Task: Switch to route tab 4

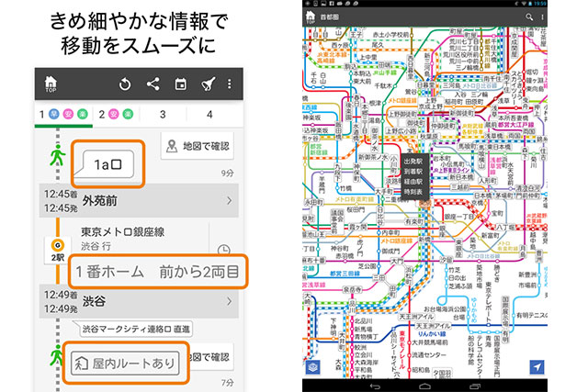Action: coord(209,115)
